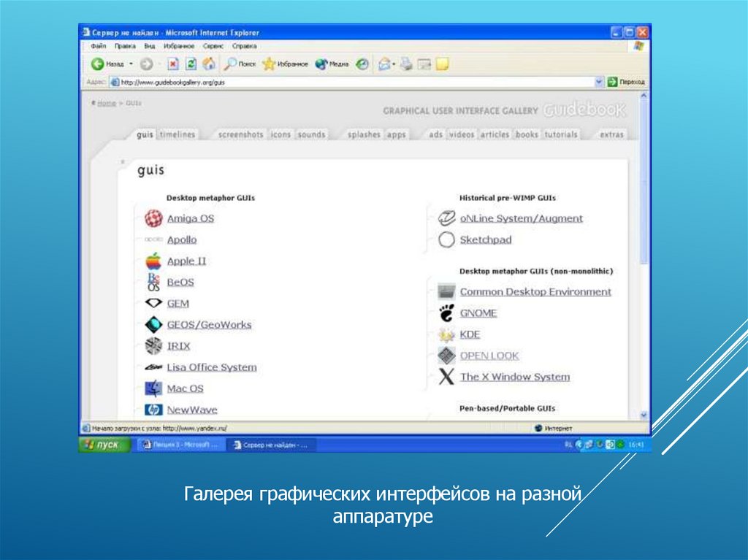Open Mail envelope toolbar icon

[x=384, y=64]
